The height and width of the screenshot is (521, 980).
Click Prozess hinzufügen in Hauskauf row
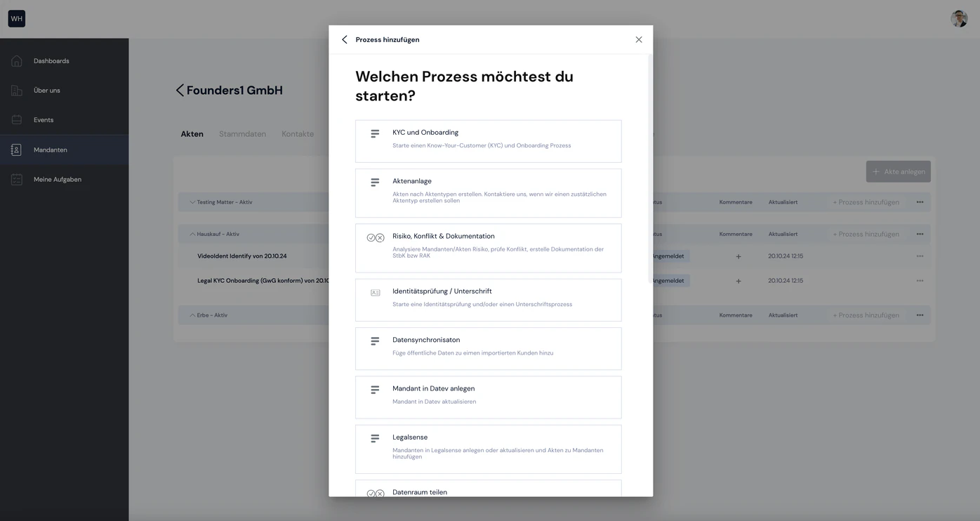click(x=866, y=234)
